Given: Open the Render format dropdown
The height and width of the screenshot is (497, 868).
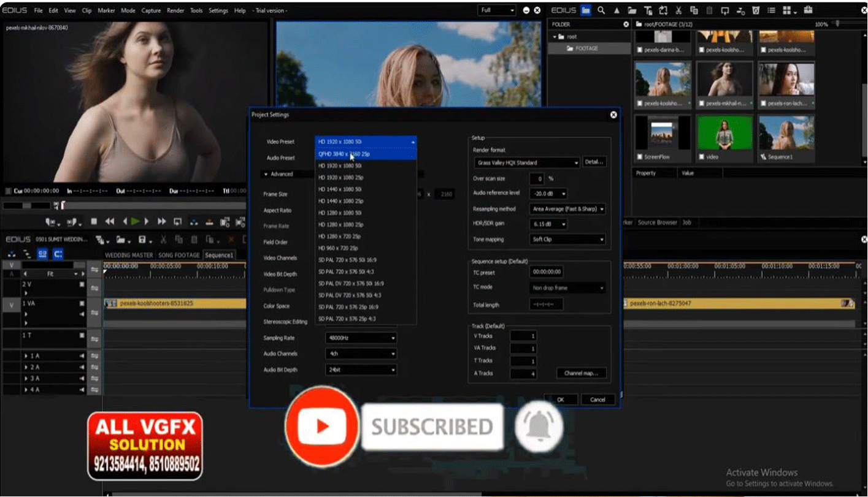Looking at the screenshot, I should pos(527,163).
